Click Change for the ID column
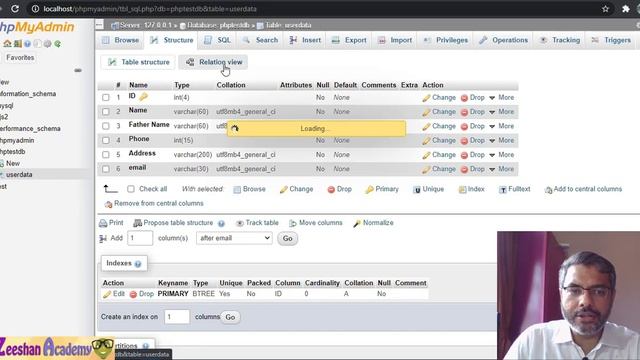 [439, 98]
